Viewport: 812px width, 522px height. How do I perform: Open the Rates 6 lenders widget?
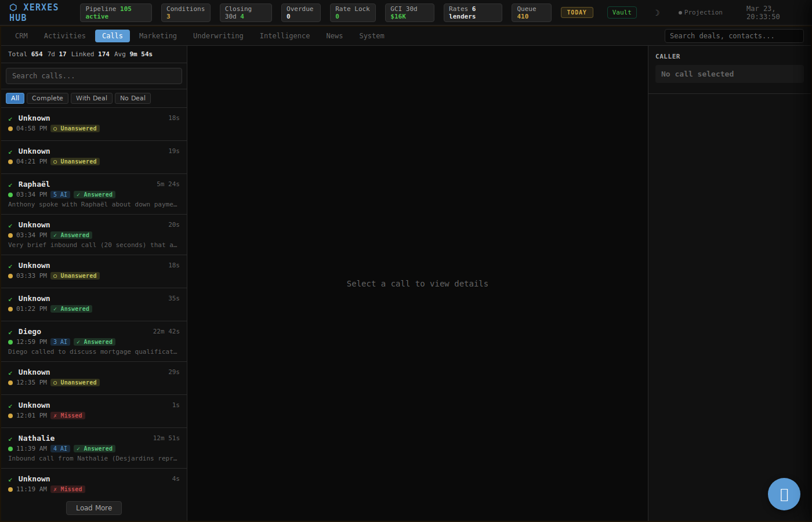(x=472, y=13)
